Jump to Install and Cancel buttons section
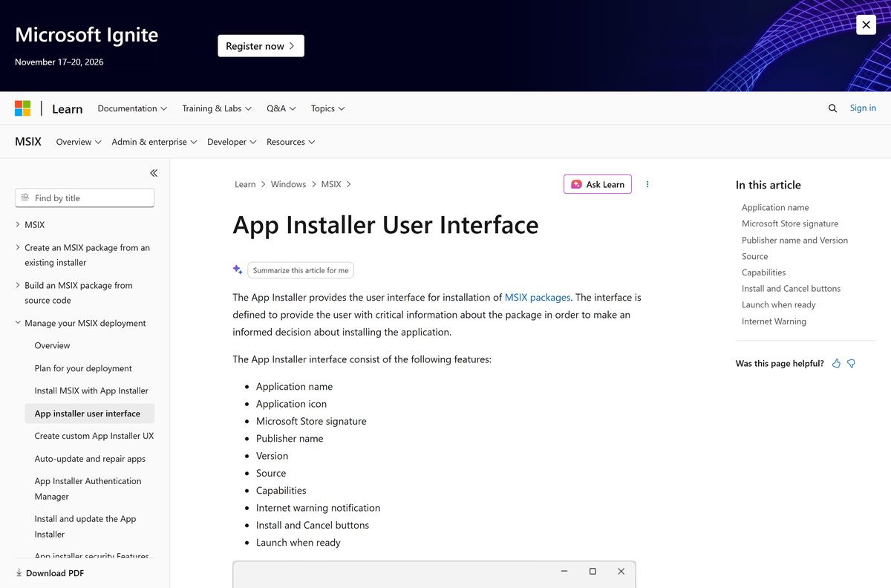The height and width of the screenshot is (588, 891). (x=791, y=288)
